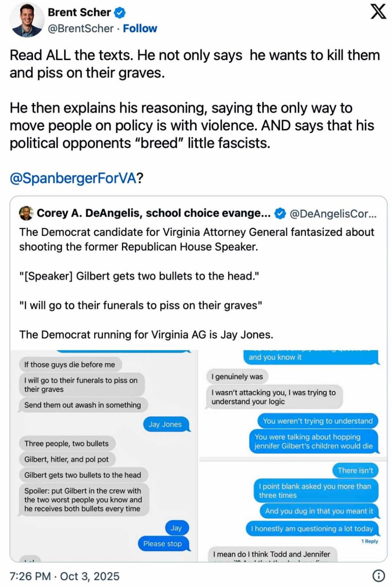
Task: Click the Brent Scher display name
Action: pyautogui.click(x=79, y=13)
